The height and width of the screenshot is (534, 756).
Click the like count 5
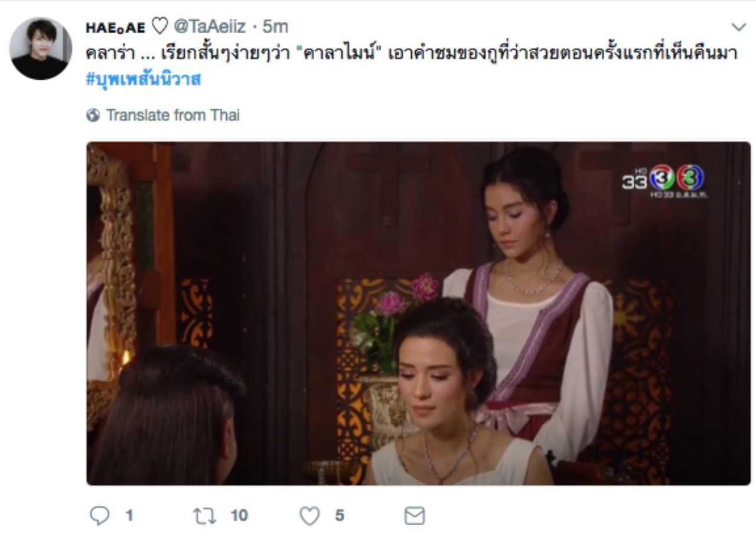point(340,516)
